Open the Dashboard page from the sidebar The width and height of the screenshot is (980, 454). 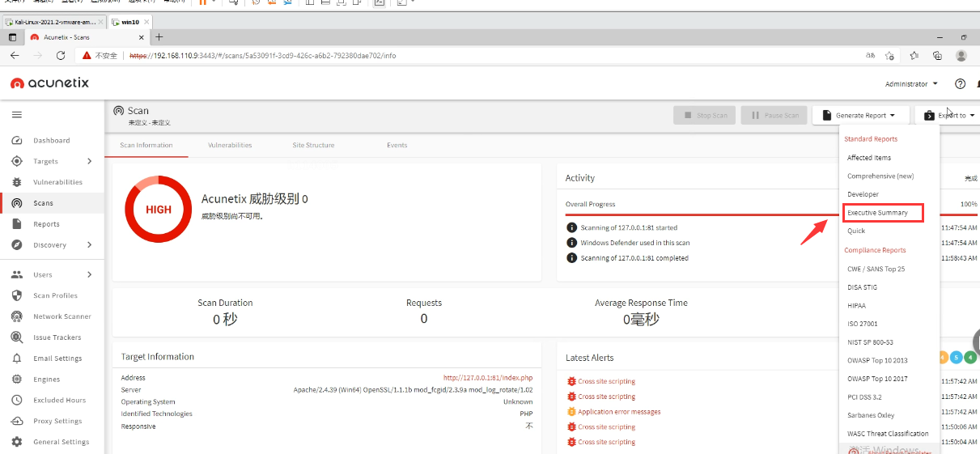[x=52, y=141]
